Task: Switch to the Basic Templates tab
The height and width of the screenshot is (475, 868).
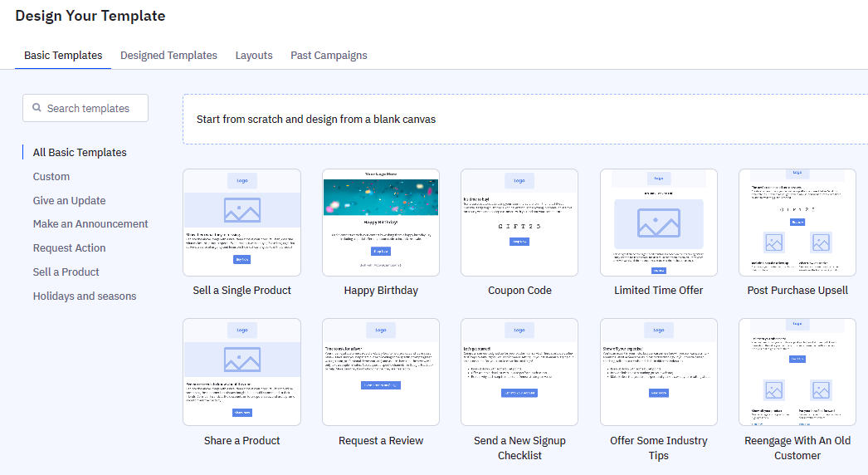Action: pyautogui.click(x=63, y=56)
